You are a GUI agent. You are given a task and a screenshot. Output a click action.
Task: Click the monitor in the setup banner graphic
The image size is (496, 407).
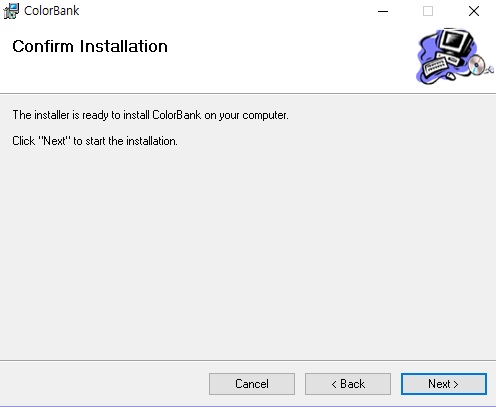(x=455, y=42)
